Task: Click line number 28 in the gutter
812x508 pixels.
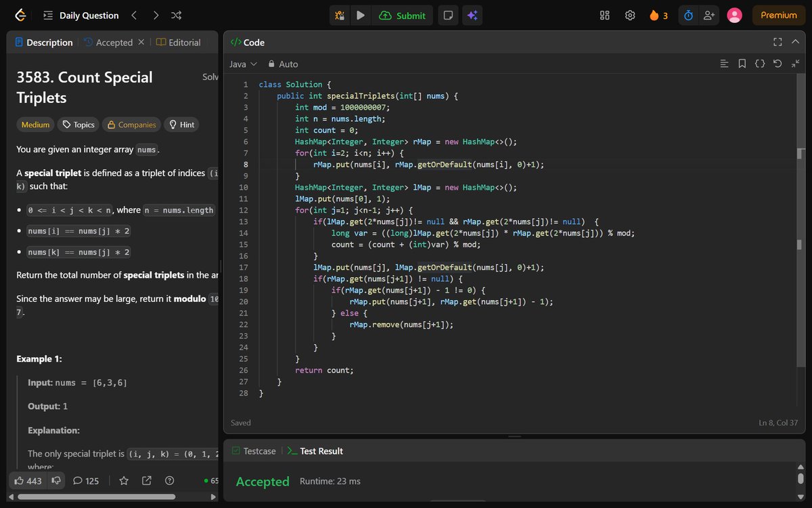Action: point(244,393)
